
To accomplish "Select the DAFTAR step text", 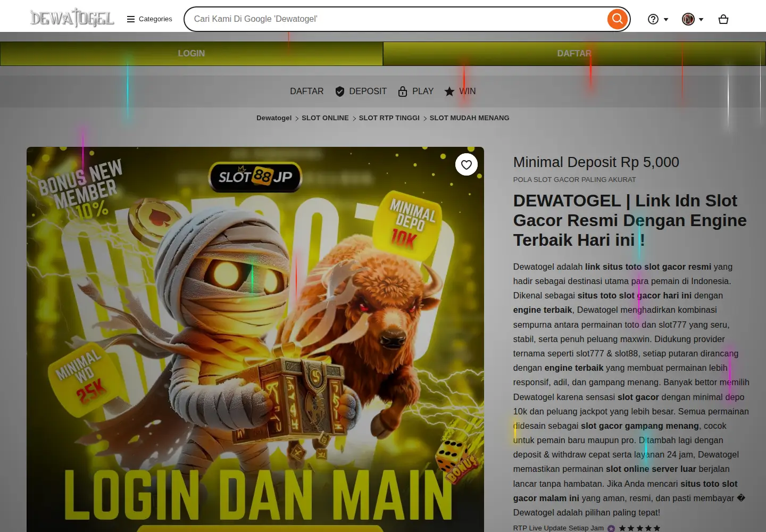I will click(x=307, y=92).
